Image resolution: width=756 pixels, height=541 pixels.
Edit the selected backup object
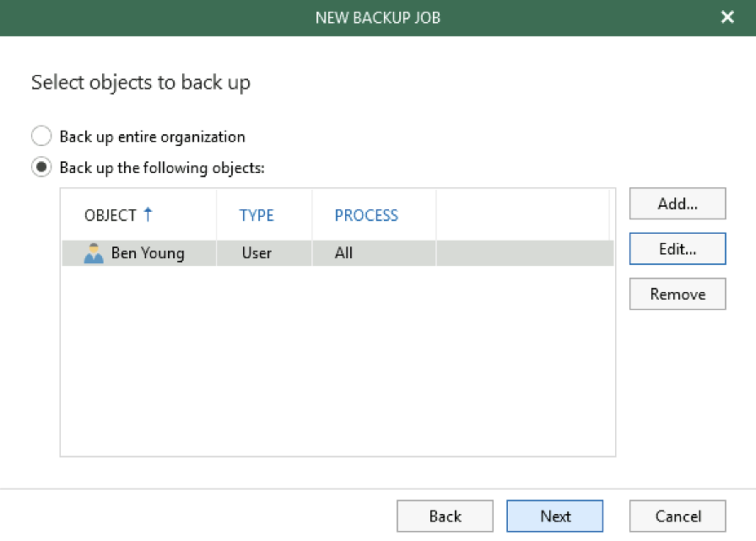click(x=678, y=249)
